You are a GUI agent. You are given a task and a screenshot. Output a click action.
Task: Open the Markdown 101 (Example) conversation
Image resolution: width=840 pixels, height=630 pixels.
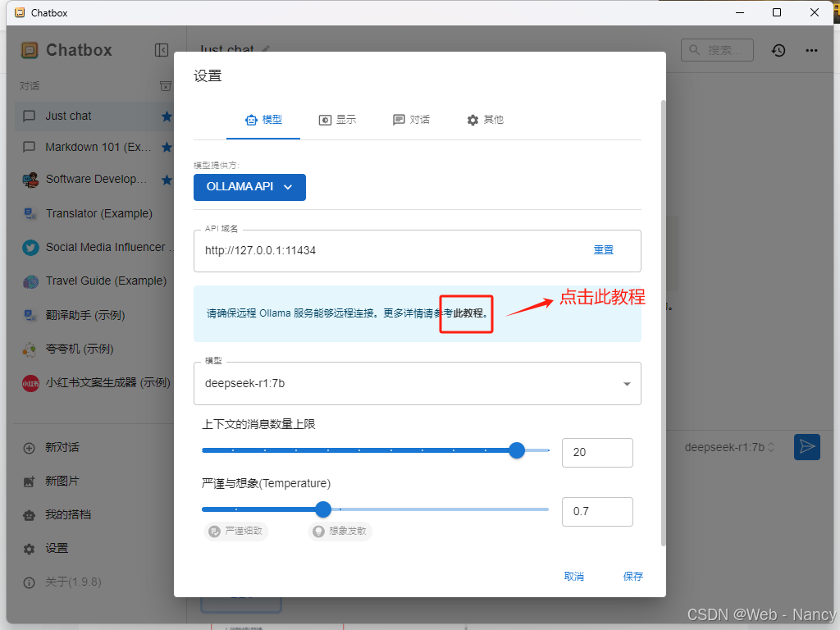click(94, 147)
